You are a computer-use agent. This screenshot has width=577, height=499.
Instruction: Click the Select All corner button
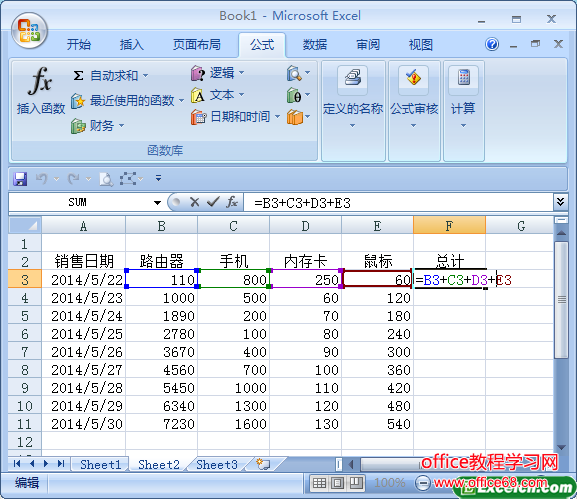(x=25, y=225)
